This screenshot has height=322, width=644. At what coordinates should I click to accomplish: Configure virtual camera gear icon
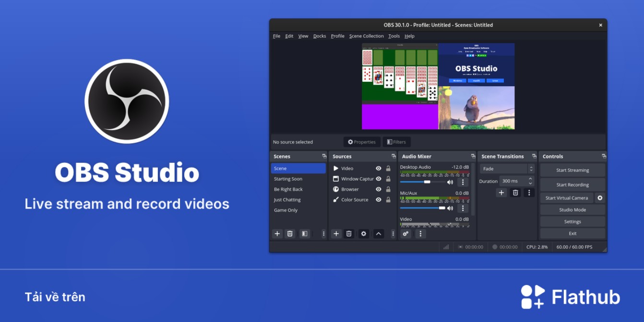pos(600,198)
